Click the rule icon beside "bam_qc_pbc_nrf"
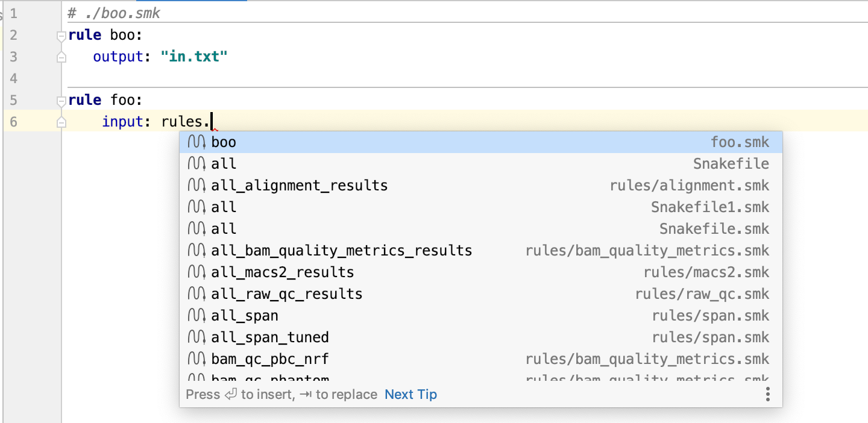The image size is (868, 423). click(196, 359)
